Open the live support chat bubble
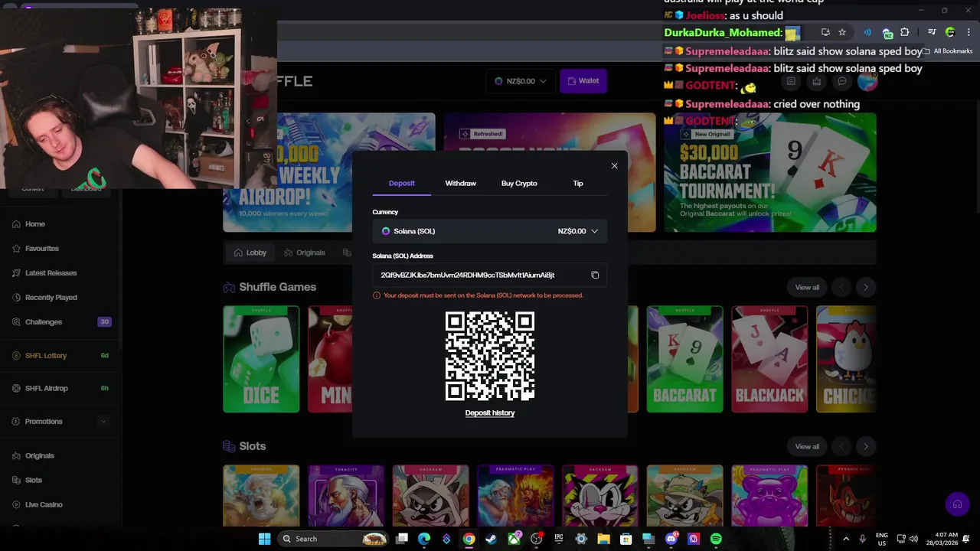The height and width of the screenshot is (551, 980). tap(957, 504)
